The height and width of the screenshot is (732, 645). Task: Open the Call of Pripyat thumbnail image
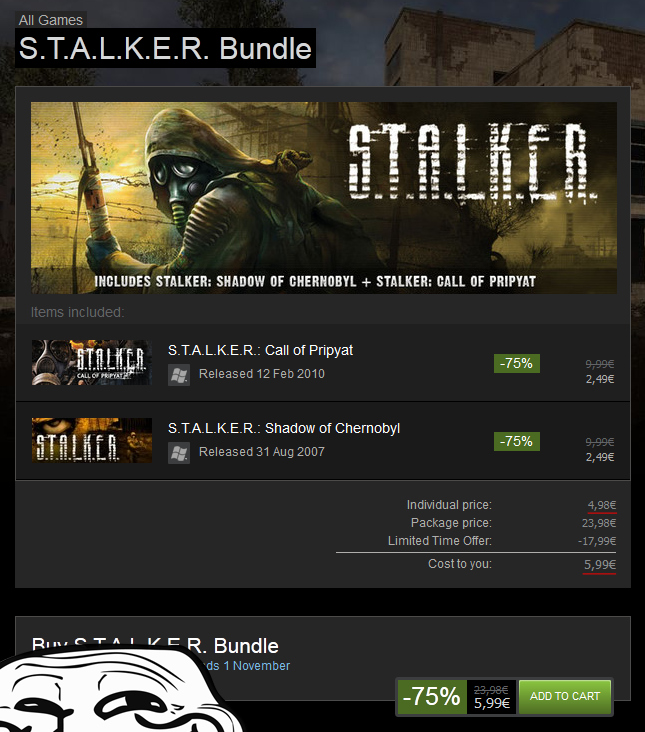92,362
